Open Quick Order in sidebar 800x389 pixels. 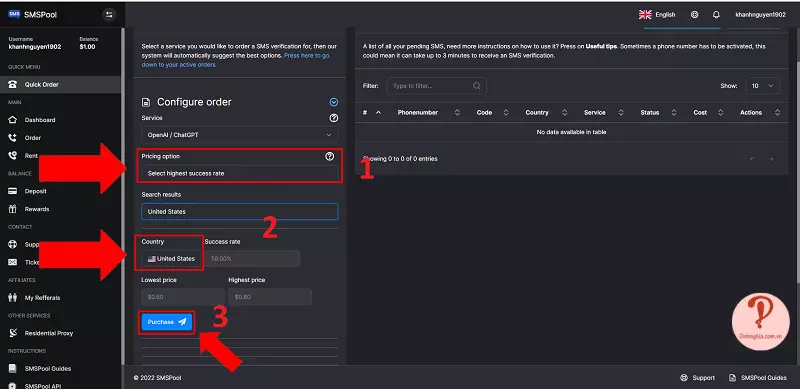[60, 85]
